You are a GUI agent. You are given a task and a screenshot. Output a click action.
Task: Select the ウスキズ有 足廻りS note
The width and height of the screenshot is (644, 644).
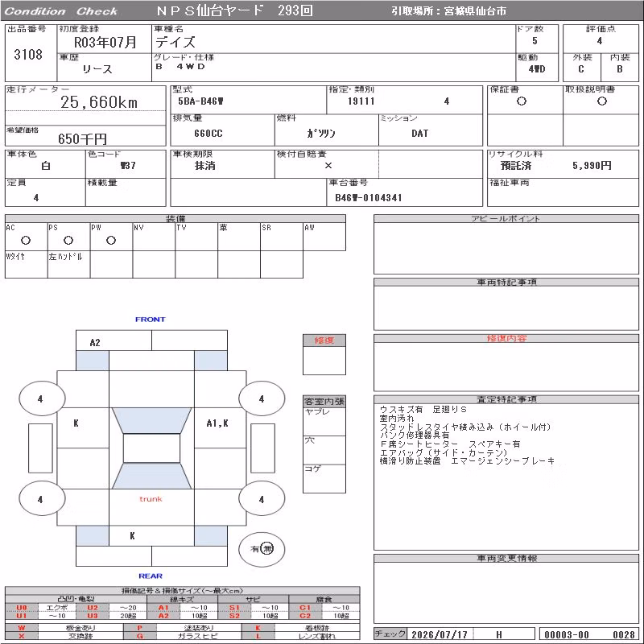click(x=423, y=410)
